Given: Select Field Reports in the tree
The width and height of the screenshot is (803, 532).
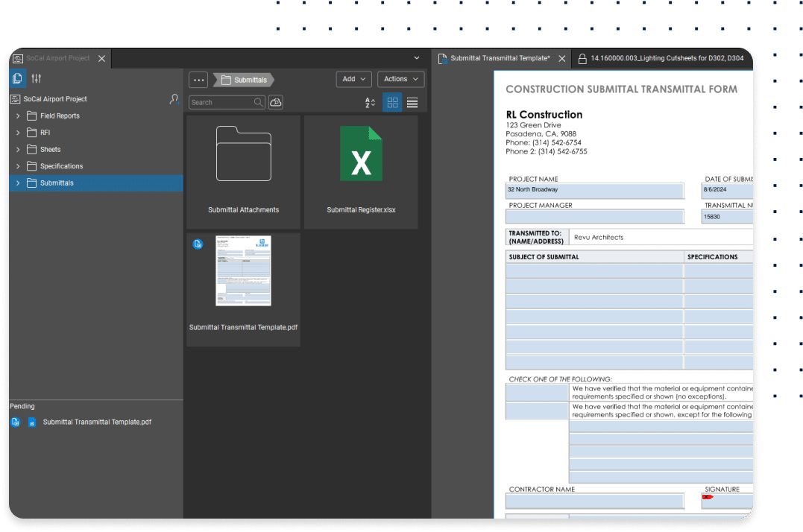Looking at the screenshot, I should click(96, 116).
